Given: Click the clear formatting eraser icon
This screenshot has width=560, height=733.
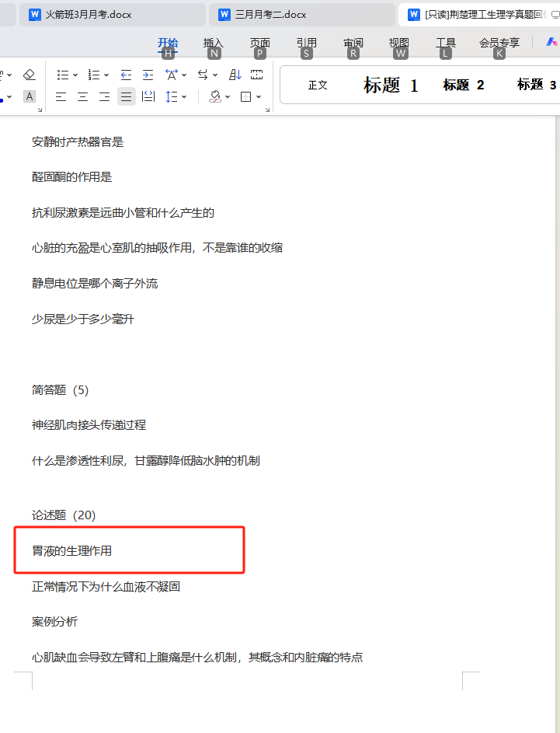Looking at the screenshot, I should (x=30, y=75).
